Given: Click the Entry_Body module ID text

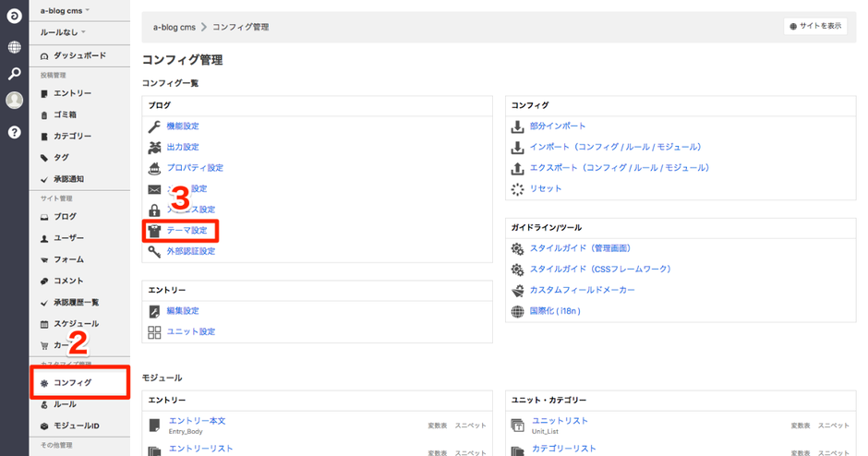Looking at the screenshot, I should pos(186,432).
